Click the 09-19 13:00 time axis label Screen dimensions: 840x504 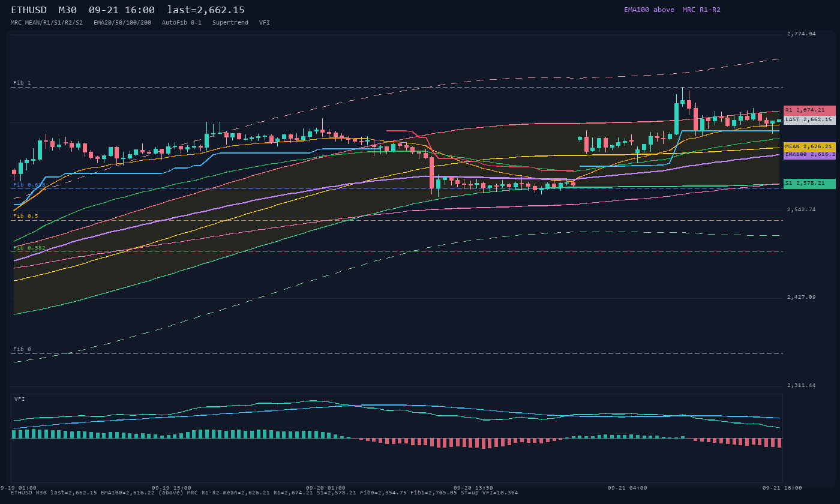coord(172,488)
